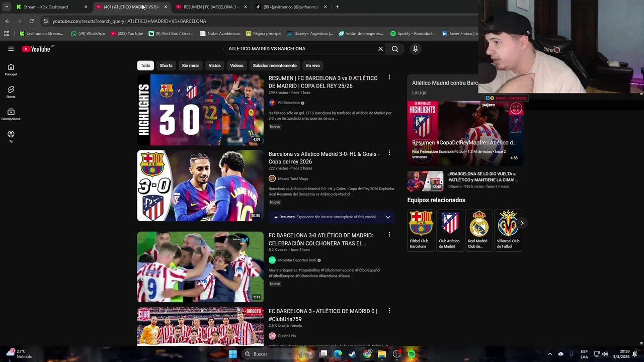View site information icon in address bar
The height and width of the screenshot is (362, 644).
click(46, 21)
